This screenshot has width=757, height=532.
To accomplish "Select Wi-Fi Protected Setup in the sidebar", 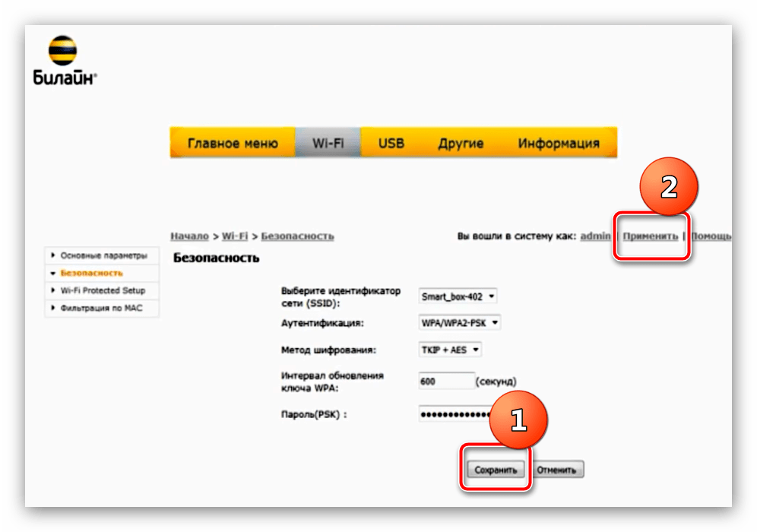I will click(x=103, y=290).
